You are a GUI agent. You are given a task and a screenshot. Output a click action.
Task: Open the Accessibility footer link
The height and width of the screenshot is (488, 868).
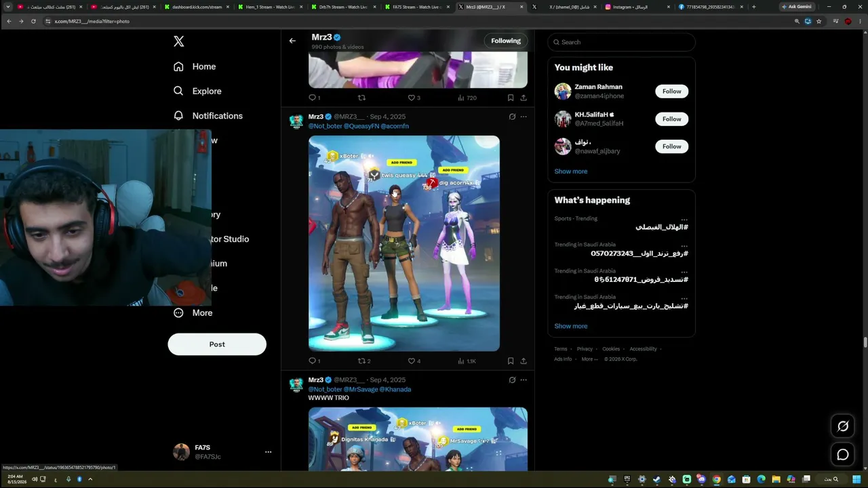point(643,349)
